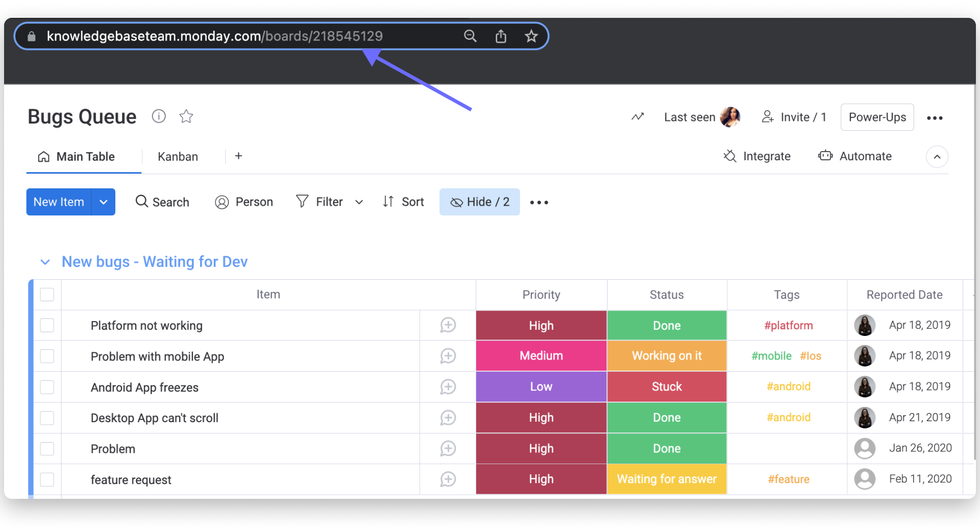Open updates for Android App freezes
980x532 pixels.
pos(448,387)
